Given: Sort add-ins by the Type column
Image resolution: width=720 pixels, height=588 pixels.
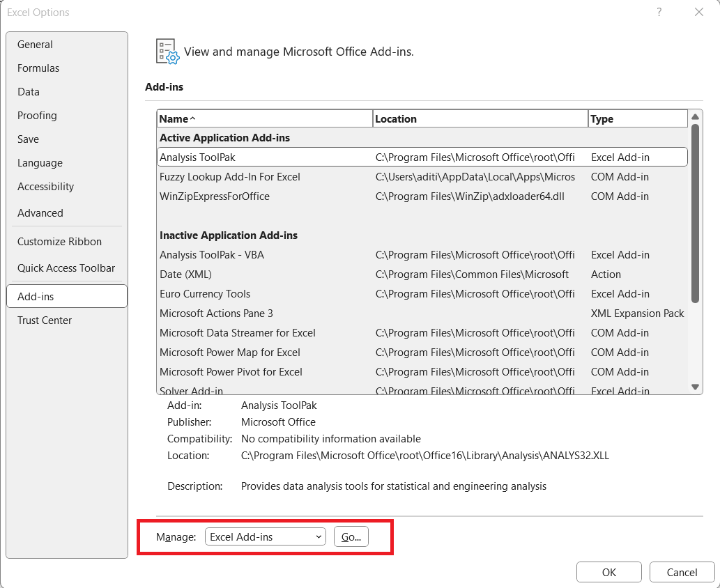Looking at the screenshot, I should coord(638,119).
